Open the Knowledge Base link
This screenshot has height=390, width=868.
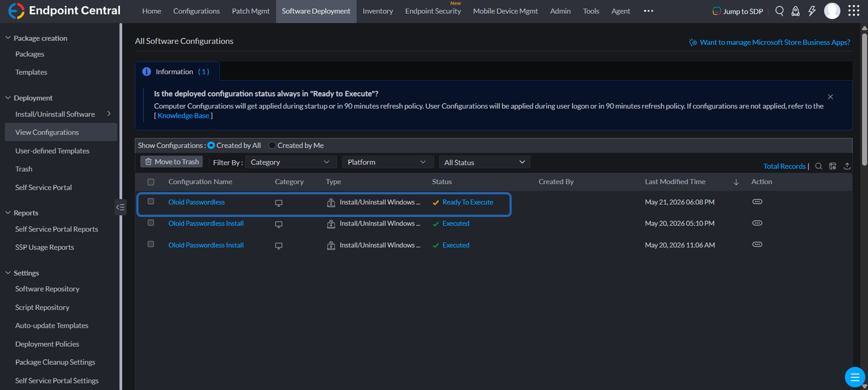point(183,115)
